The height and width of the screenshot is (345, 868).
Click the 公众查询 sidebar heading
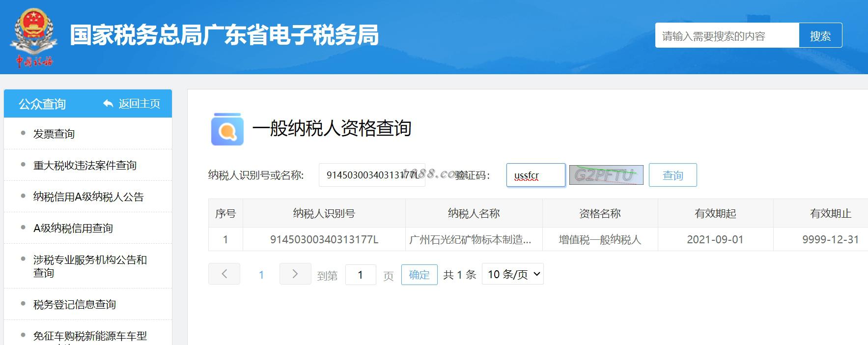pyautogui.click(x=42, y=104)
